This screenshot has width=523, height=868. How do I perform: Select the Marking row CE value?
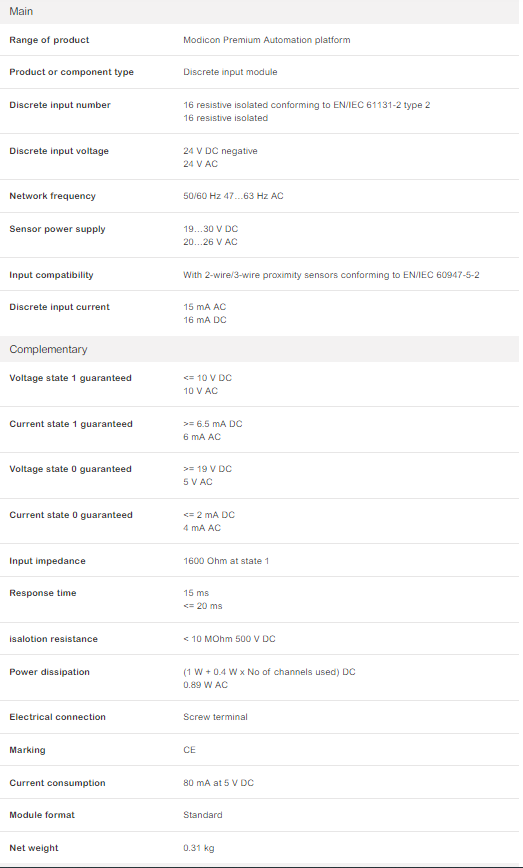point(189,750)
